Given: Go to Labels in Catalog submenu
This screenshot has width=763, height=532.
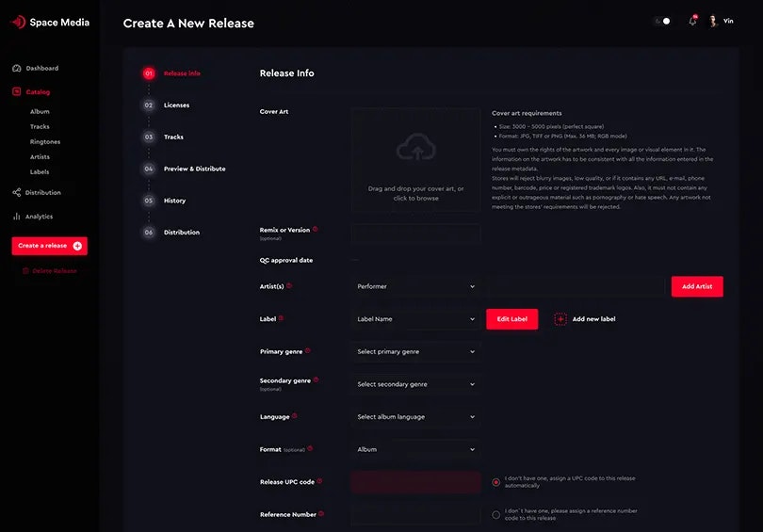Looking at the screenshot, I should pos(40,171).
